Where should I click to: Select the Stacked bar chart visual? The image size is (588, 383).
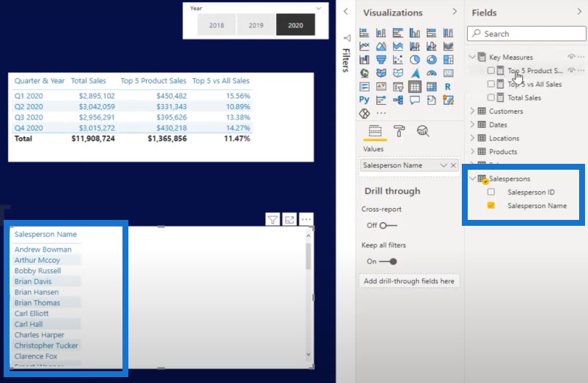click(364, 33)
